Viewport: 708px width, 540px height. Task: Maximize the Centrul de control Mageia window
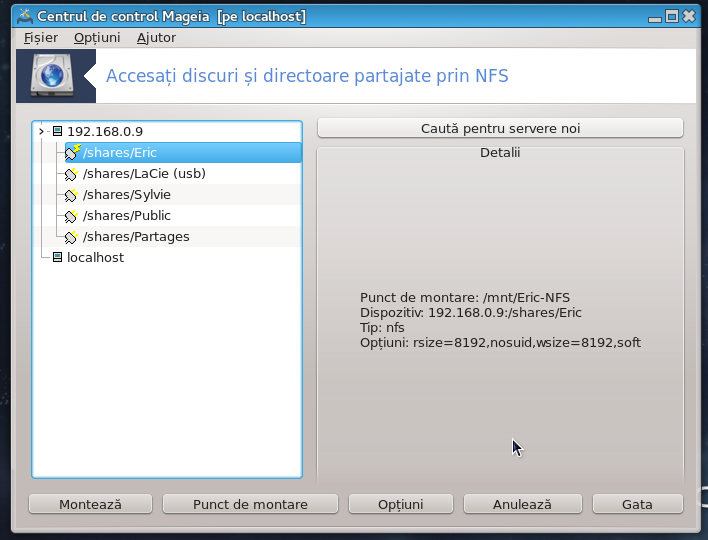[672, 17]
